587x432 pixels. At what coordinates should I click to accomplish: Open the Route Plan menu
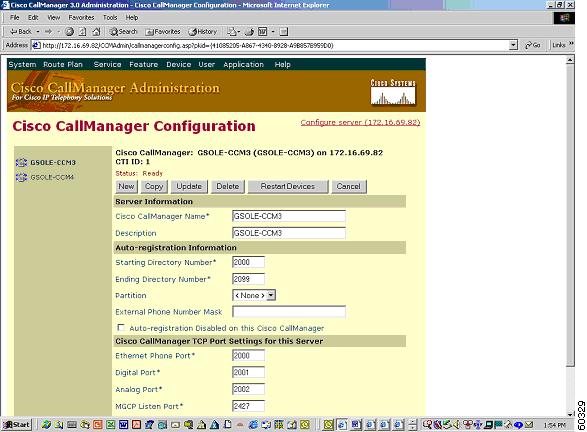pyautogui.click(x=63, y=64)
